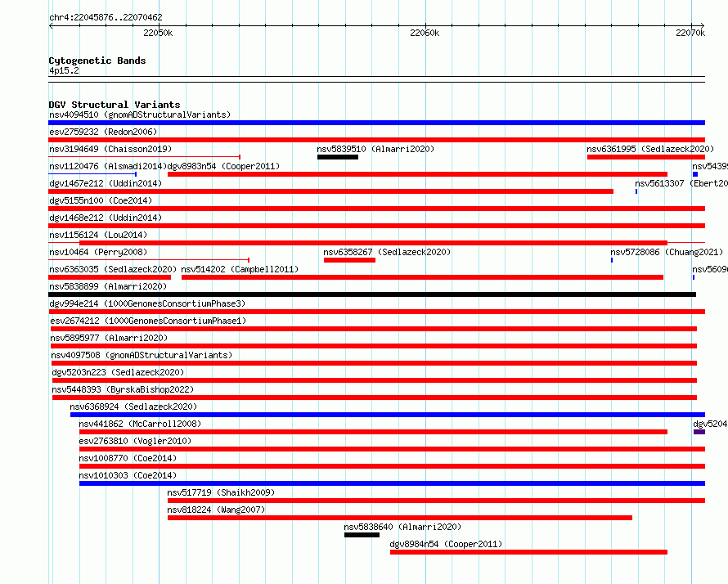
Task: Open nsv514202 (Campbell2011) label
Action: point(240,269)
